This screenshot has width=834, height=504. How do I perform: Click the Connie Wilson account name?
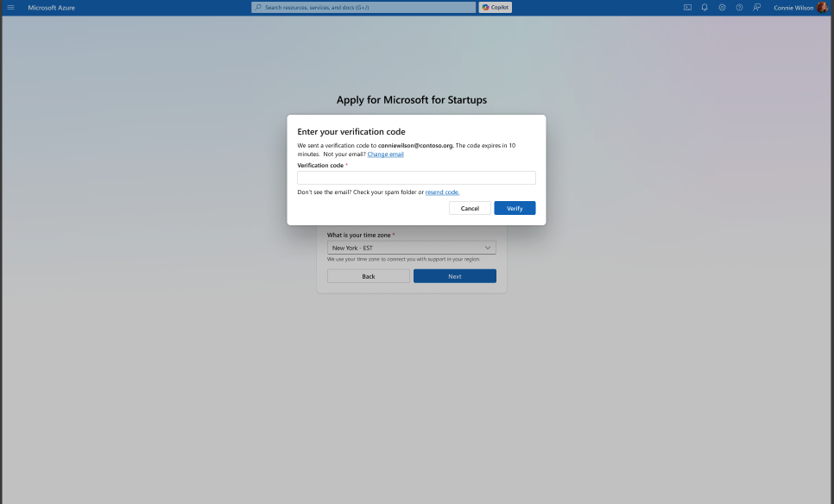coord(793,8)
